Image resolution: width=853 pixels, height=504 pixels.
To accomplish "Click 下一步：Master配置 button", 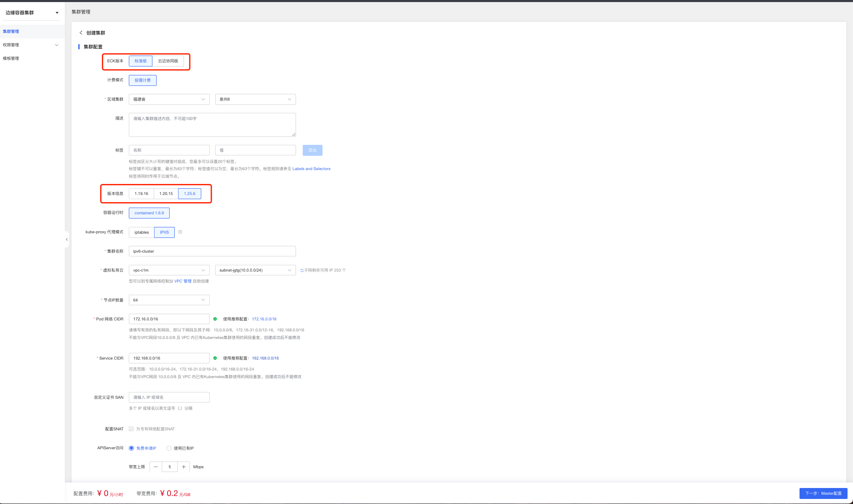I will pyautogui.click(x=823, y=493).
